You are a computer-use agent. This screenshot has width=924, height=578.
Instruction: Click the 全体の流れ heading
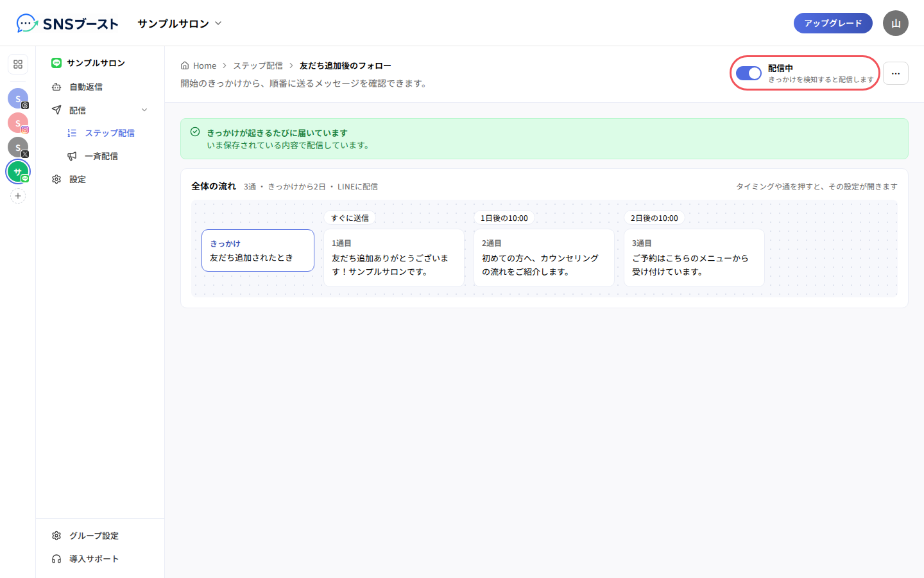214,186
